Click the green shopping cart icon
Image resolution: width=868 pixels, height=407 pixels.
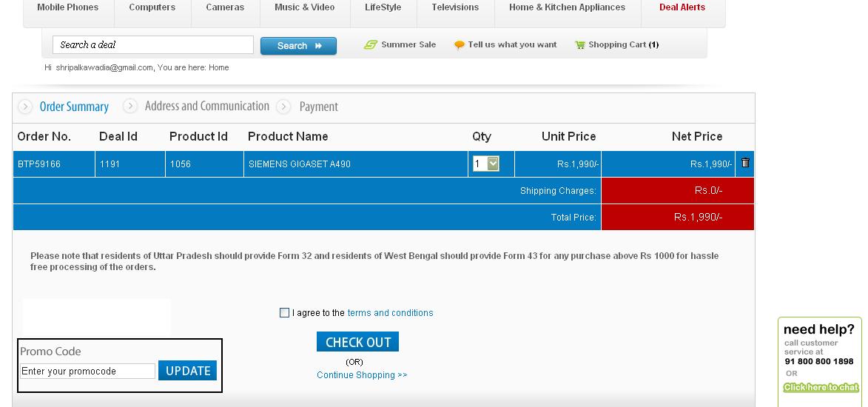click(x=579, y=45)
